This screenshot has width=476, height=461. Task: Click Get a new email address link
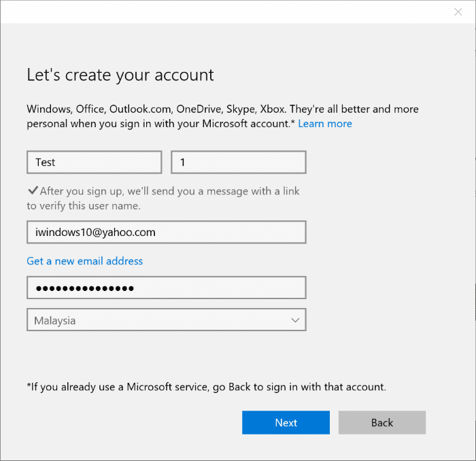tap(85, 261)
